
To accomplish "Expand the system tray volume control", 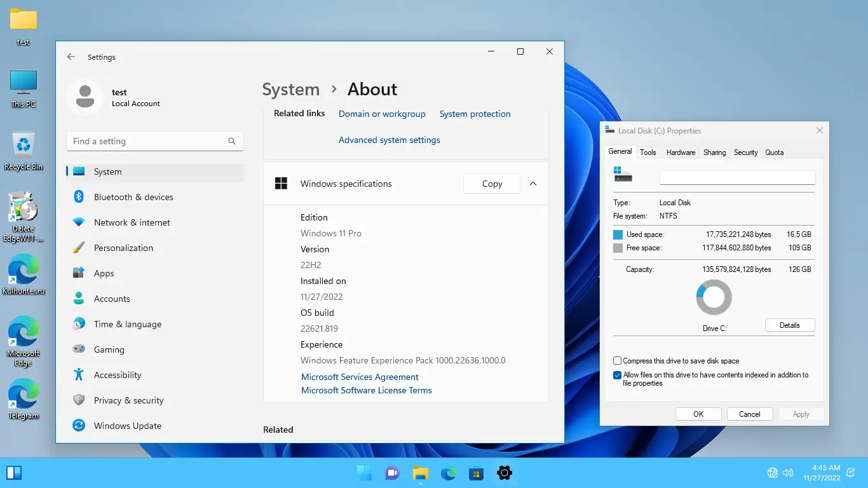I will pos(788,473).
